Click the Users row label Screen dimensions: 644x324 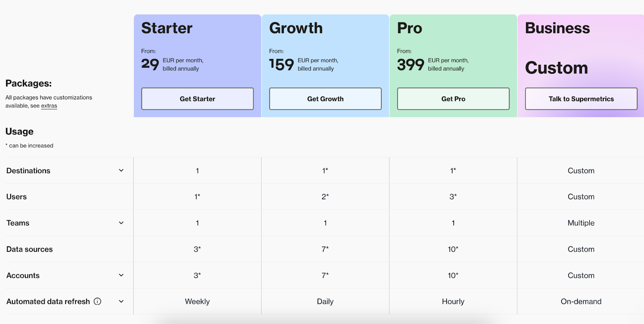coord(16,196)
